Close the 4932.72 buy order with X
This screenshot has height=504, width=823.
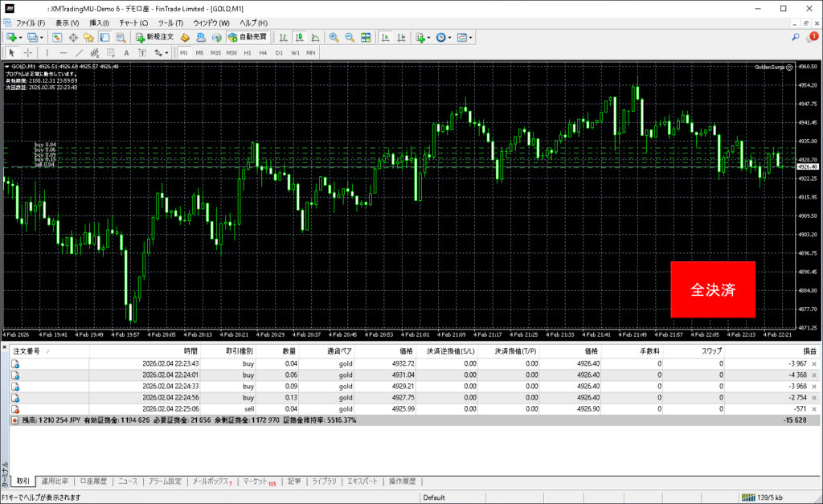pos(815,364)
